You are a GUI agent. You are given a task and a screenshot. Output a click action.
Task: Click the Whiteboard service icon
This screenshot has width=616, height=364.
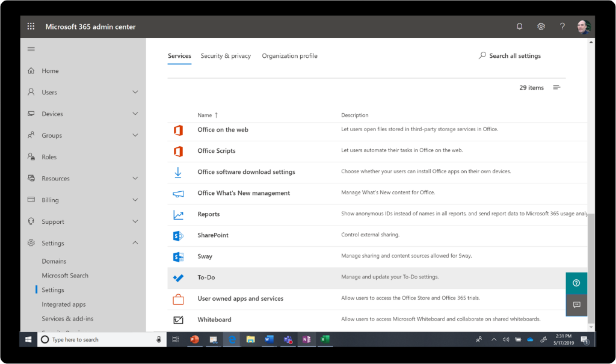point(177,319)
